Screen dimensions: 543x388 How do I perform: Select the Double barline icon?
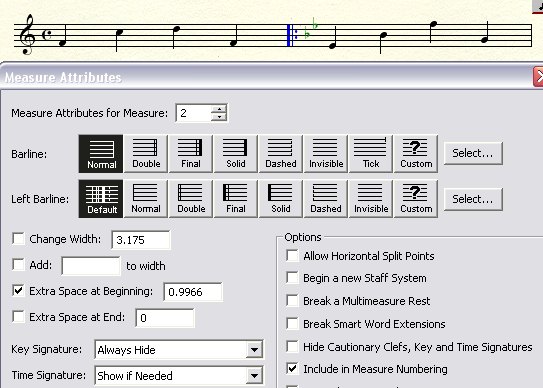146,154
